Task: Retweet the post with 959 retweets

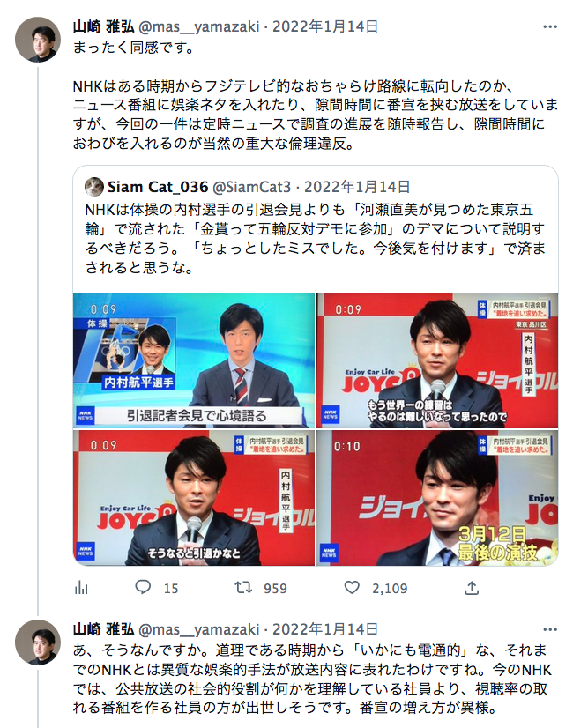Action: click(x=243, y=587)
